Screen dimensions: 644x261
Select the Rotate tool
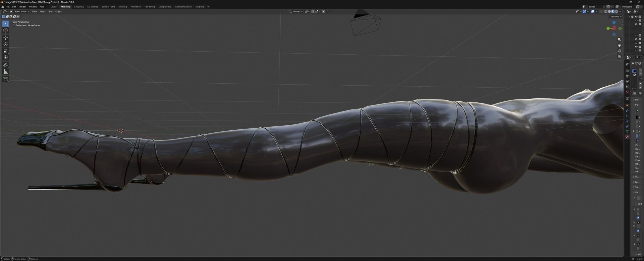tap(6, 44)
